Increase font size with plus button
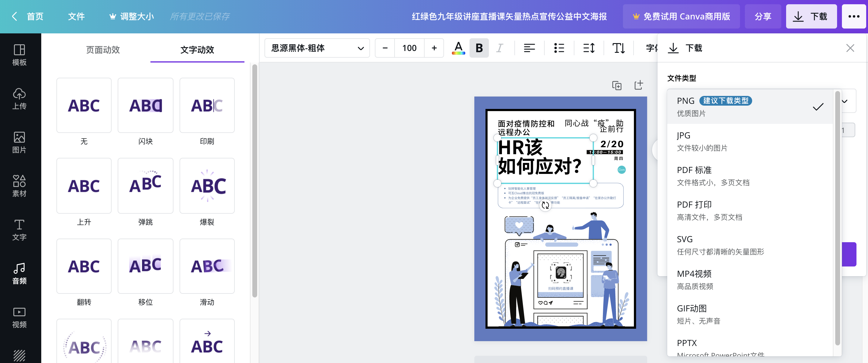 pos(434,48)
